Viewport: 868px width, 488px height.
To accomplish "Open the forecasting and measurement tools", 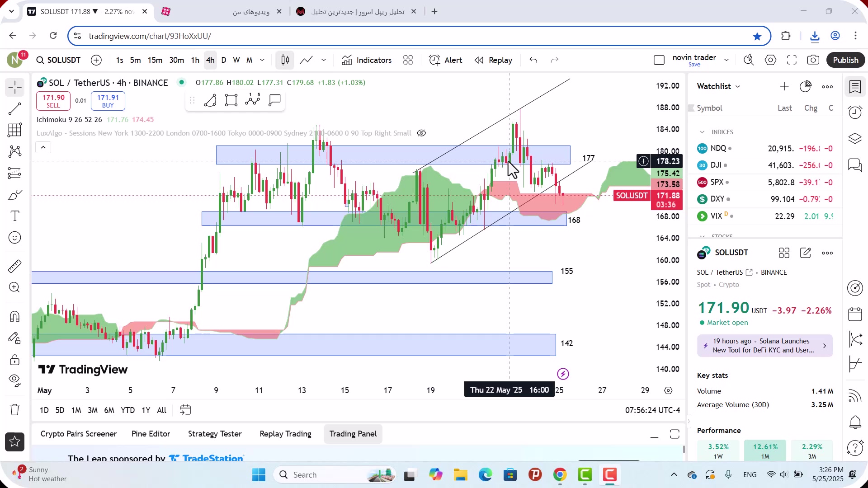I will (x=15, y=173).
